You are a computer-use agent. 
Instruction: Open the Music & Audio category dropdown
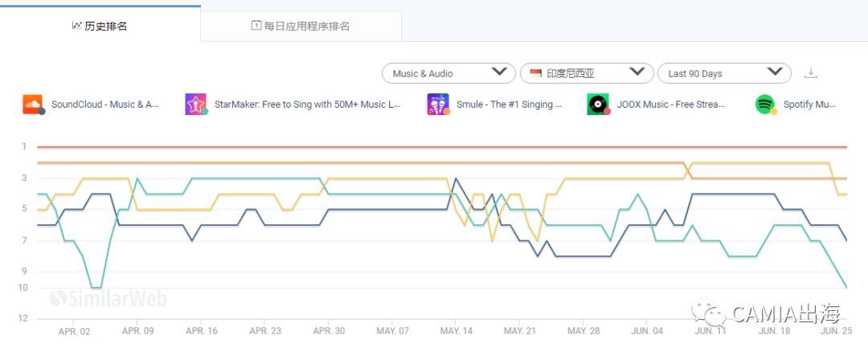[448, 73]
